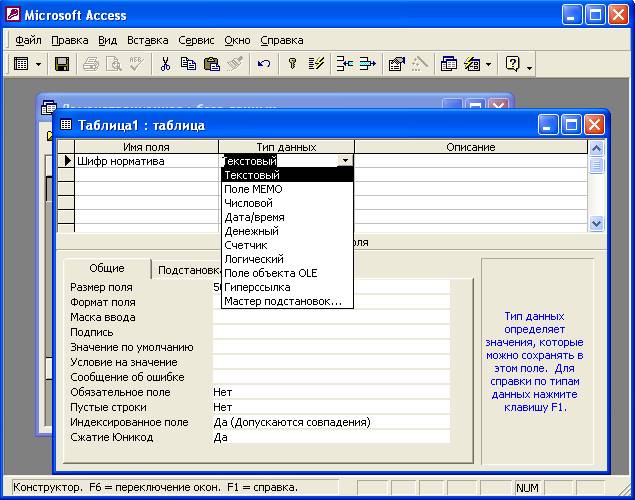The image size is (635, 500).
Task: Collapse the data type combo box arrow
Action: [x=345, y=160]
